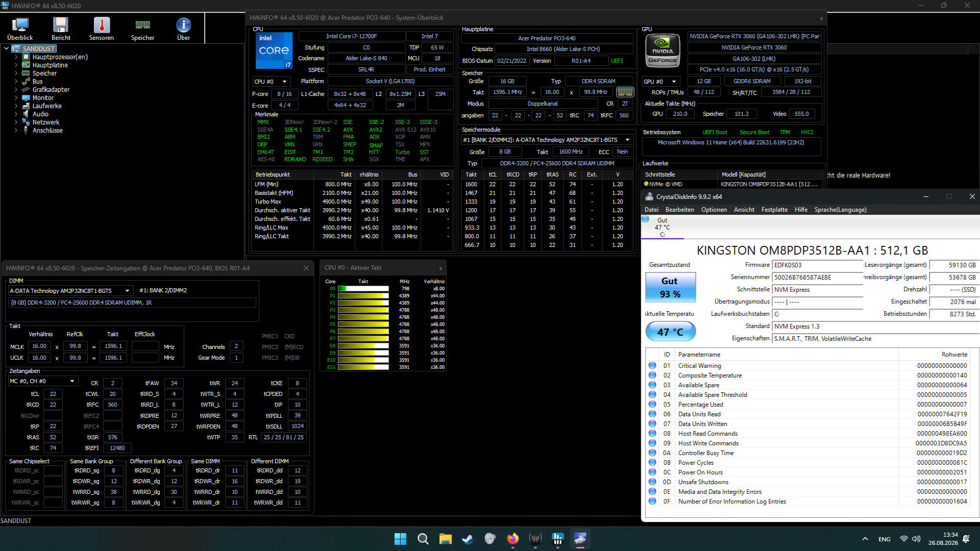The width and height of the screenshot is (980, 551).
Task: Expand the Grafikadapter tree node
Action: [x=16, y=90]
